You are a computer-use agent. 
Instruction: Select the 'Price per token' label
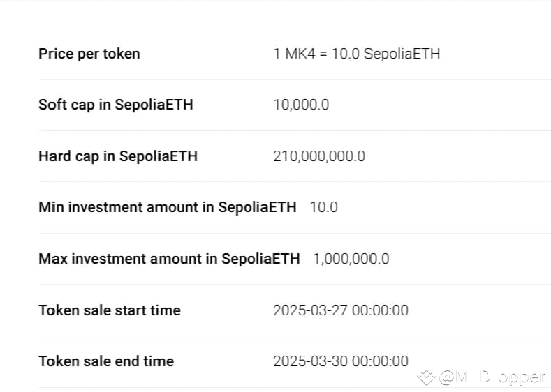[89, 54]
